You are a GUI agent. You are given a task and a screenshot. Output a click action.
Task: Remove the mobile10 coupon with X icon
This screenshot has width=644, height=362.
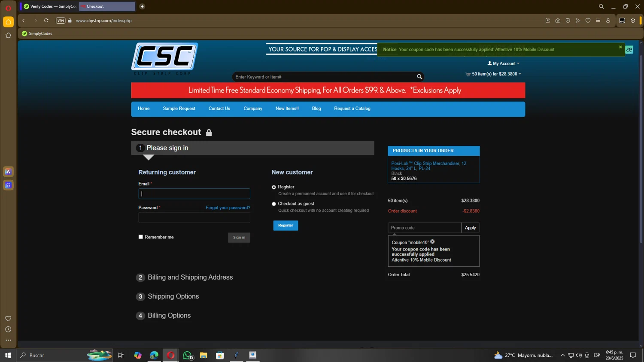pos(432,242)
